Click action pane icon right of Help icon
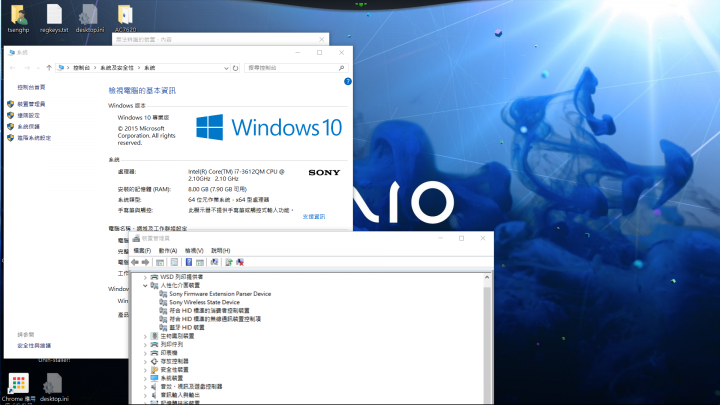720x405 pixels. 200,262
